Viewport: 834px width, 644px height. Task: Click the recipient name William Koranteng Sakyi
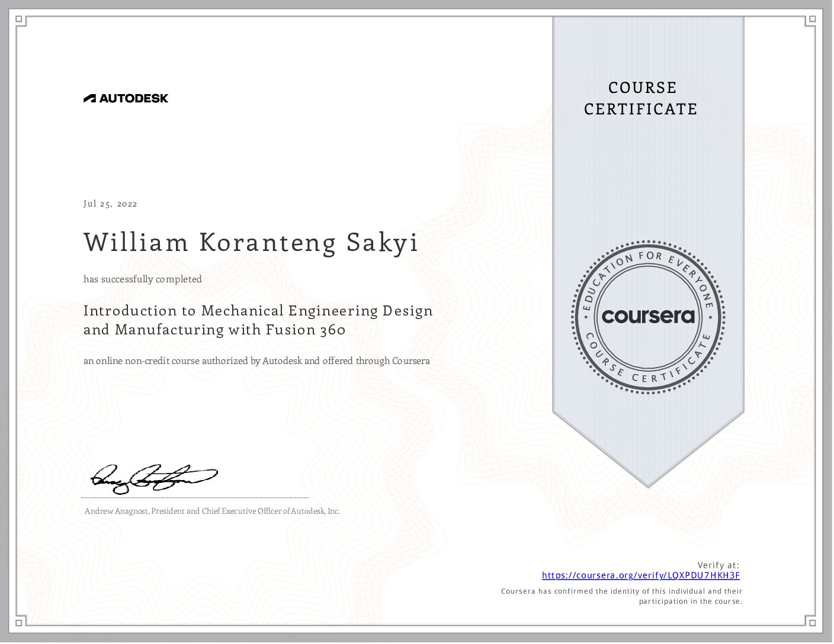tap(251, 243)
